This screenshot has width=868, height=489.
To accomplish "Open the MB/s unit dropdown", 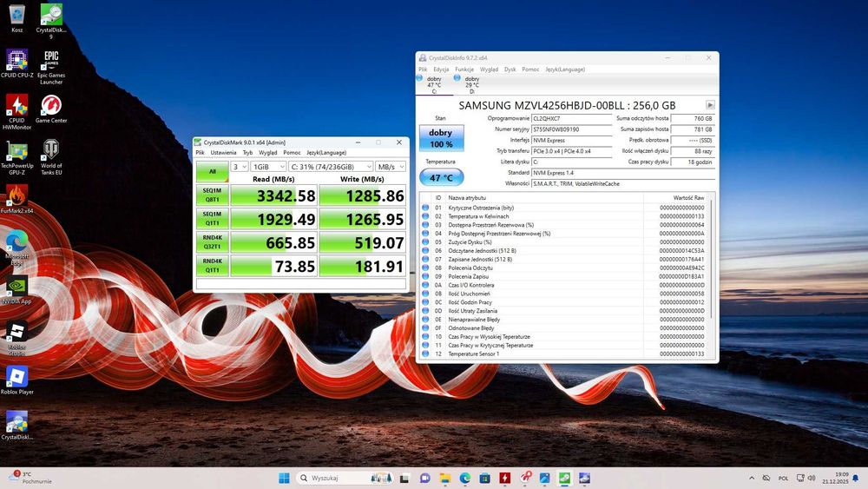I will (391, 167).
